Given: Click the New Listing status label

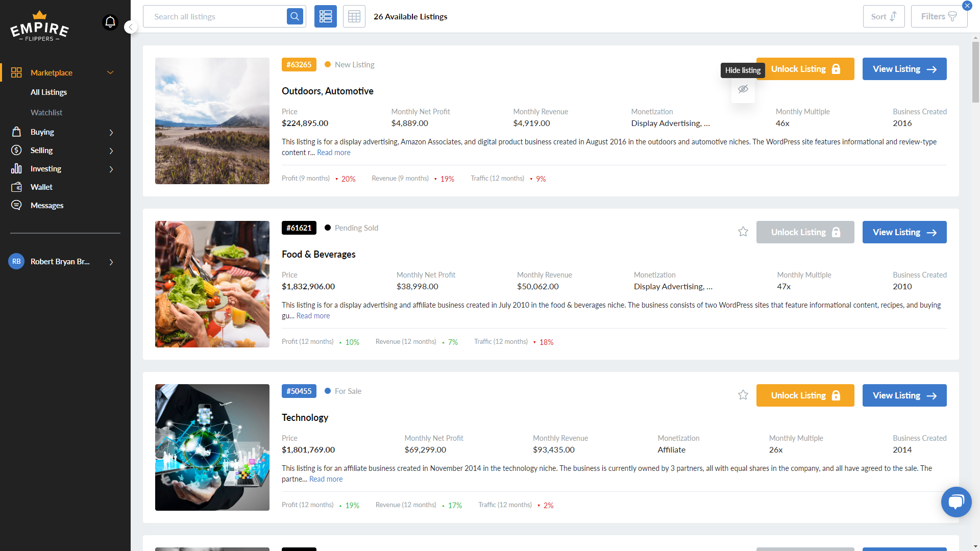Looking at the screenshot, I should (355, 64).
